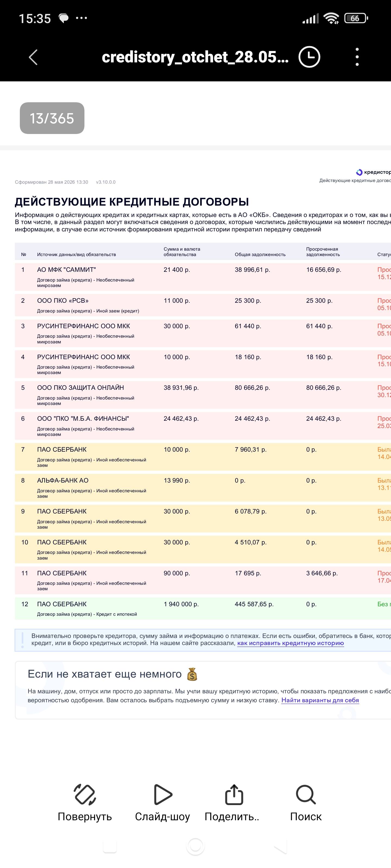Image resolution: width=391 pixels, height=868 pixels.
Task: Start the slideshow (Слайд-шоу)
Action: [163, 794]
